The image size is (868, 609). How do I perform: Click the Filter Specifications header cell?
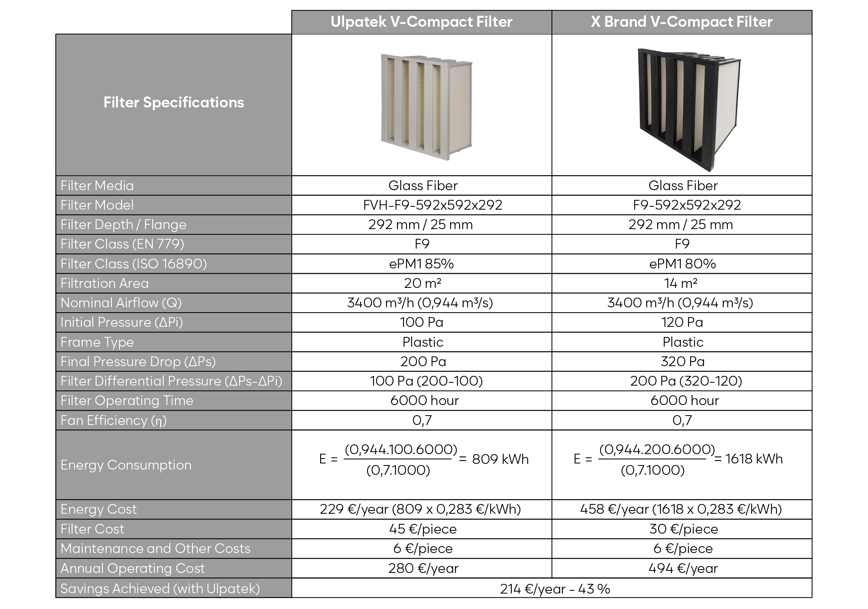pos(173,103)
